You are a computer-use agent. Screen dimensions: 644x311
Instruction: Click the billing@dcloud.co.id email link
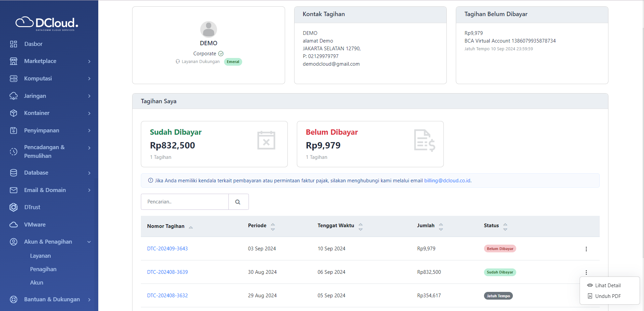(447, 181)
